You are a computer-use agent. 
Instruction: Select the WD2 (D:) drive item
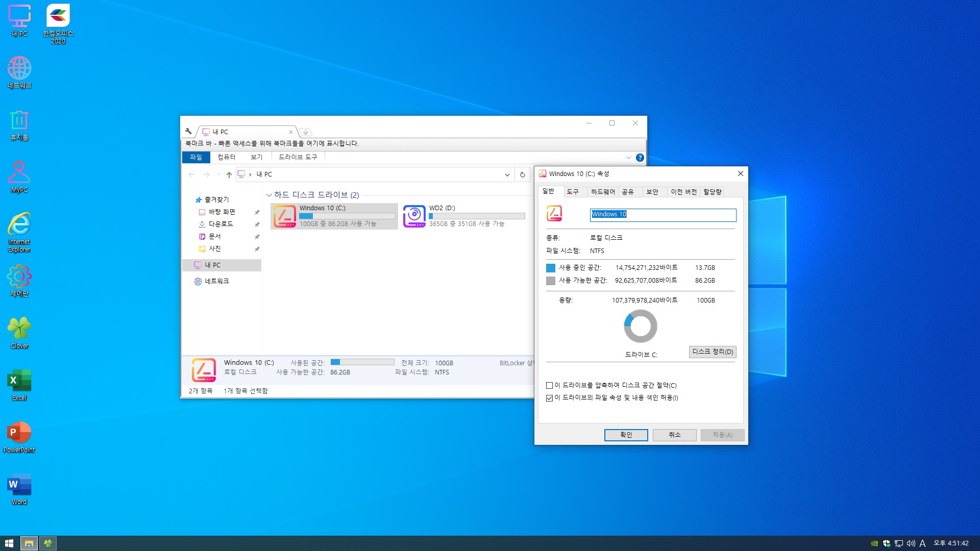click(464, 216)
